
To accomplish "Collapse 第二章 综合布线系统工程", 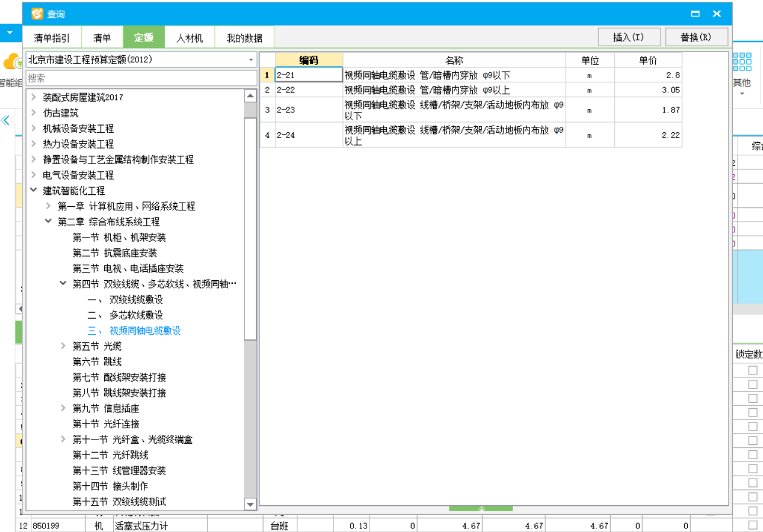I will [x=49, y=222].
